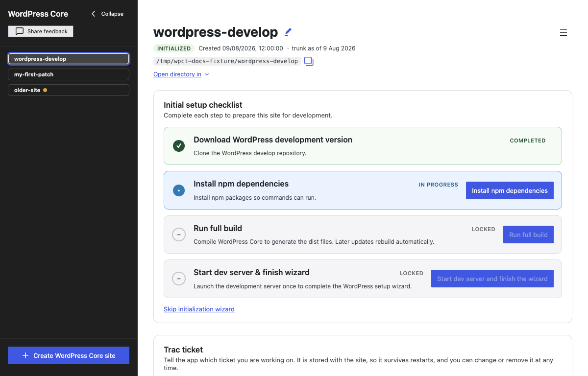Click the IN PROGRESS status label
The image size is (588, 376).
439,185
